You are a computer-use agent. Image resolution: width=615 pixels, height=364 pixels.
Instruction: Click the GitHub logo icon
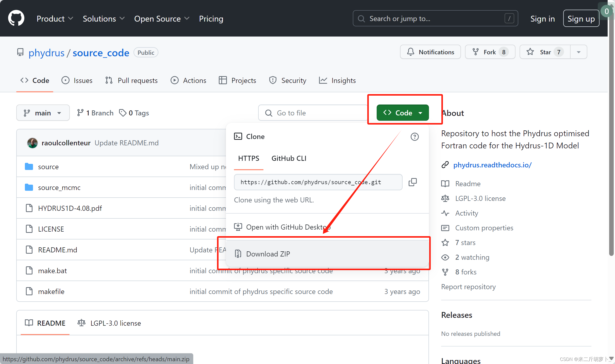(16, 18)
